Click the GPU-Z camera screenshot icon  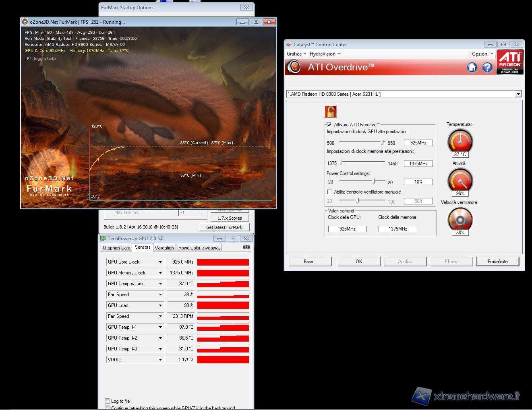pos(246,247)
